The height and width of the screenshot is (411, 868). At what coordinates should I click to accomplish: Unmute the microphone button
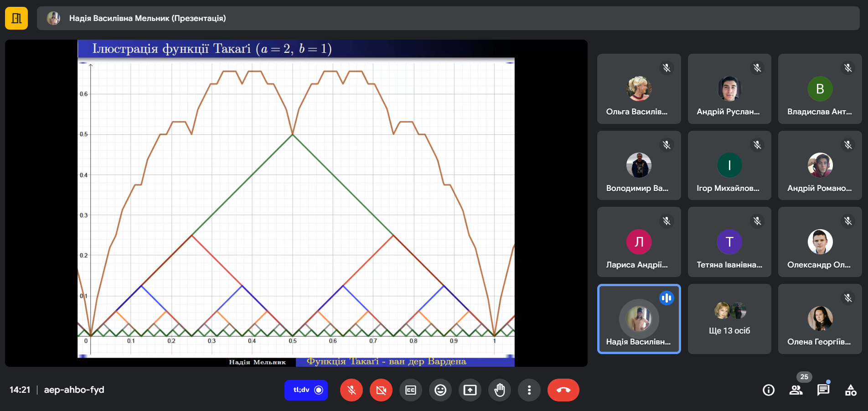click(x=351, y=390)
